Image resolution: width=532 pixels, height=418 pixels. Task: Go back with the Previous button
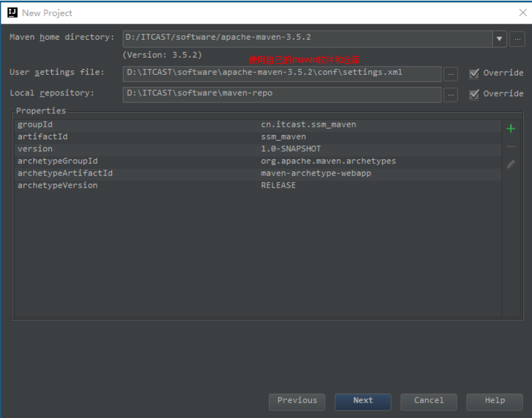point(297,402)
